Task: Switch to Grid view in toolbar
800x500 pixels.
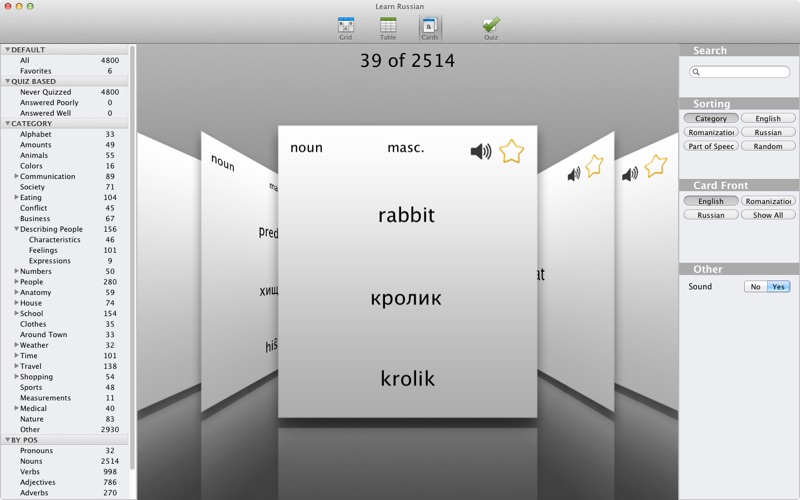Action: (345, 28)
